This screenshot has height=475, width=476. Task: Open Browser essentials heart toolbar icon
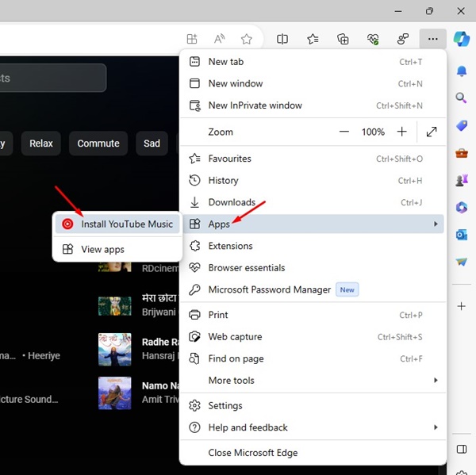(373, 39)
